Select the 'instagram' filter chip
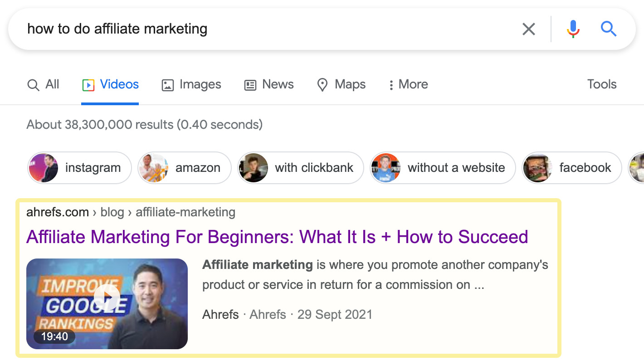The width and height of the screenshot is (644, 361). coord(79,168)
